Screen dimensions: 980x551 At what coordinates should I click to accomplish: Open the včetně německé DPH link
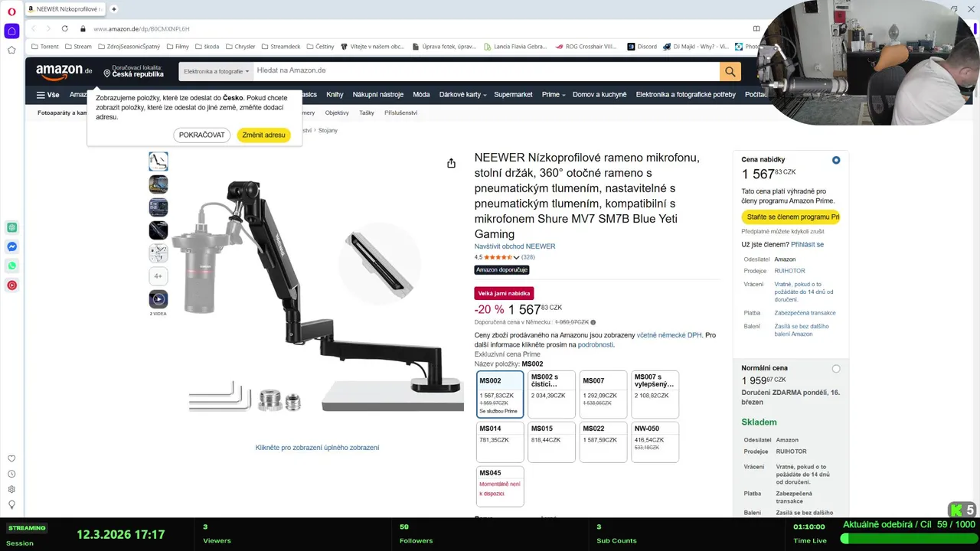(669, 335)
